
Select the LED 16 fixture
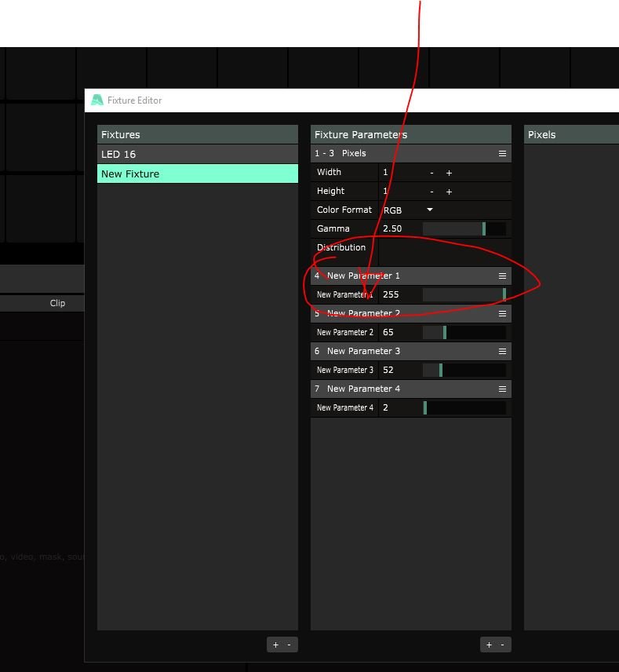coord(197,155)
